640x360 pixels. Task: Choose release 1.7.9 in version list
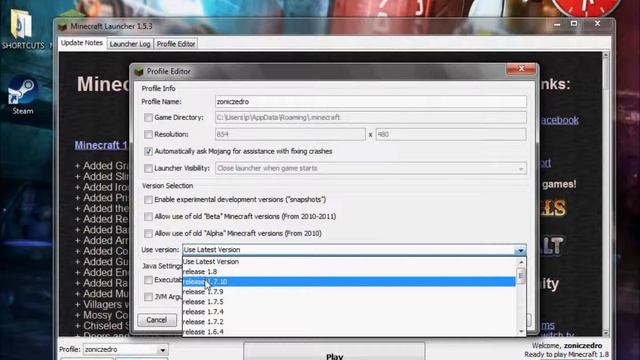click(349, 292)
